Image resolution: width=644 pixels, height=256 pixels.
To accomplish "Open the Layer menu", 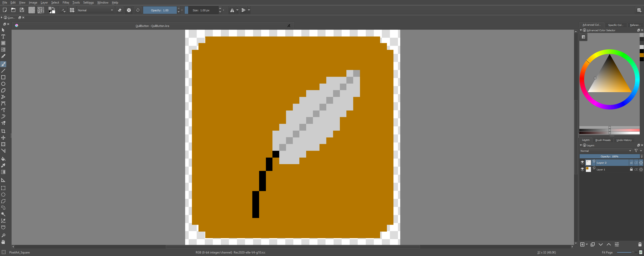I will click(x=44, y=3).
